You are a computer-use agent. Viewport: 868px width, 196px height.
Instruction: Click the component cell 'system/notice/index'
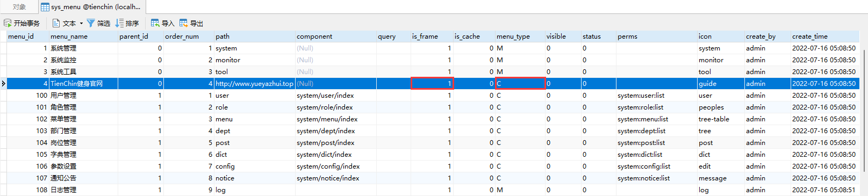pyautogui.click(x=336, y=178)
